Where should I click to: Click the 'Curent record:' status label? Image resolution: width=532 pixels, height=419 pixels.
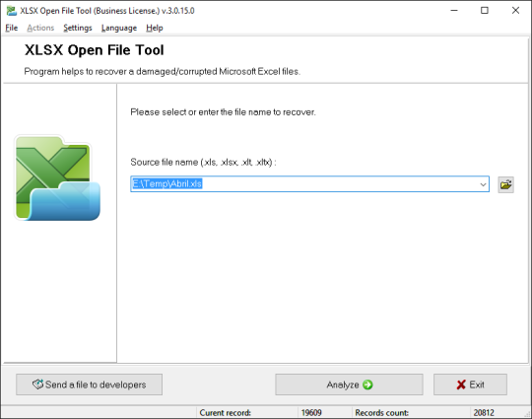(225, 412)
